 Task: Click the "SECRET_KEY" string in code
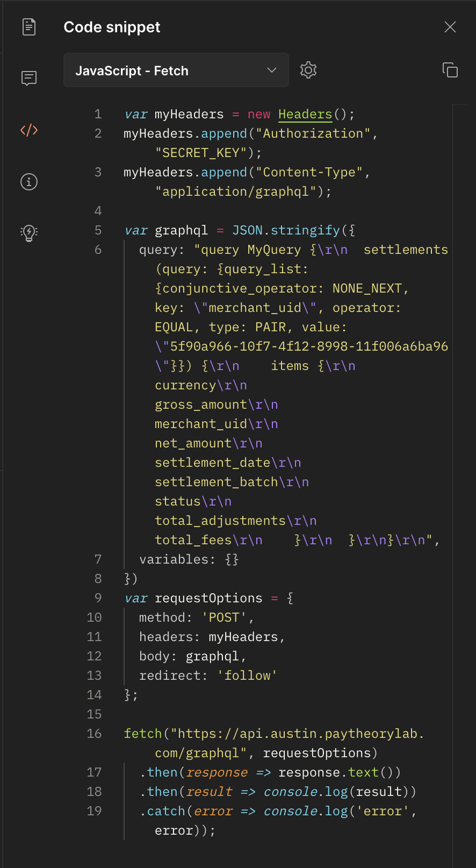click(x=200, y=153)
